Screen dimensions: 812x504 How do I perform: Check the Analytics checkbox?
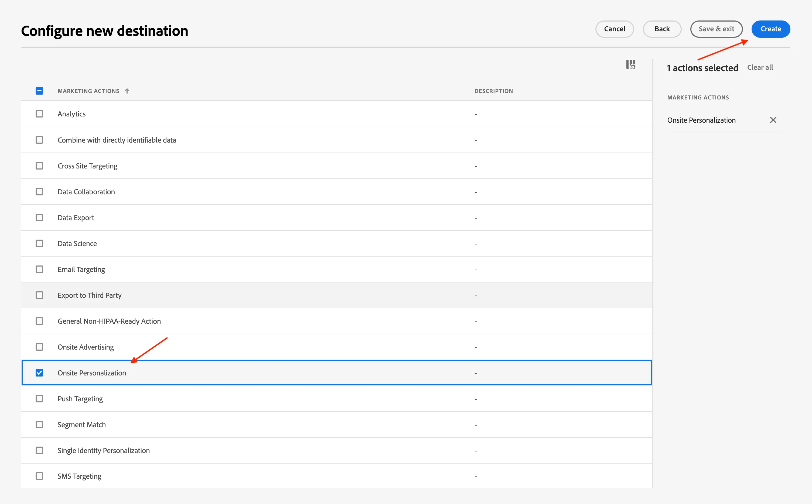click(39, 114)
